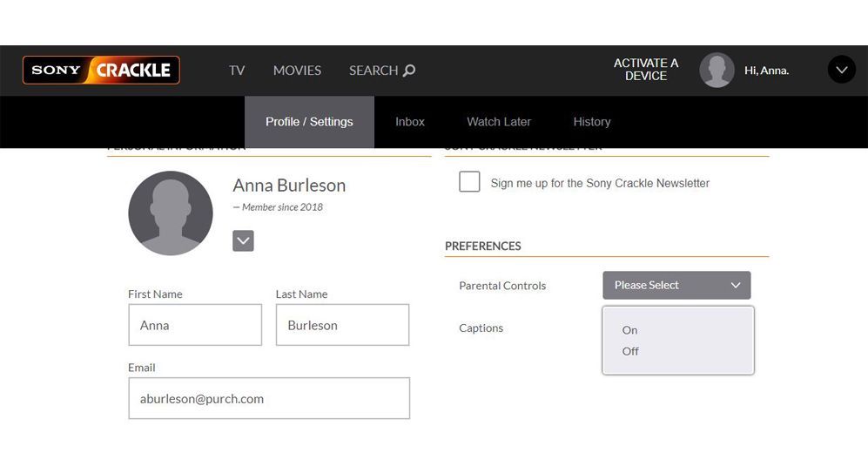Click the PREFERENCES section heading

pyautogui.click(x=482, y=246)
